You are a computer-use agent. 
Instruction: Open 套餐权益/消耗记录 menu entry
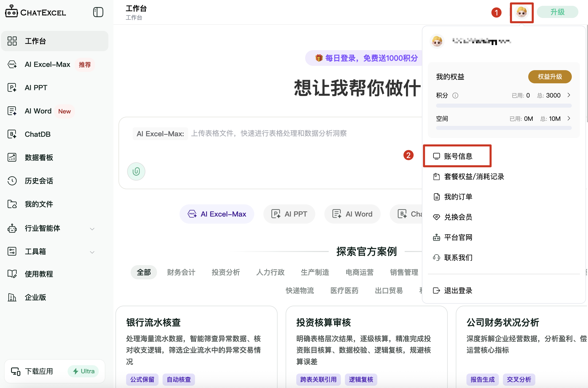point(503,177)
